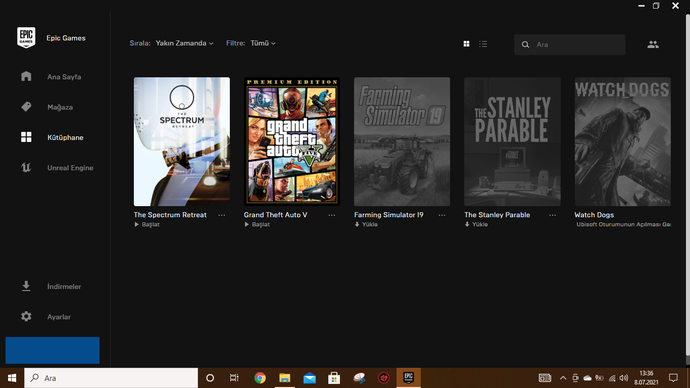The image size is (690, 388).
Task: Click the Epic Games logo icon
Action: [x=26, y=37]
